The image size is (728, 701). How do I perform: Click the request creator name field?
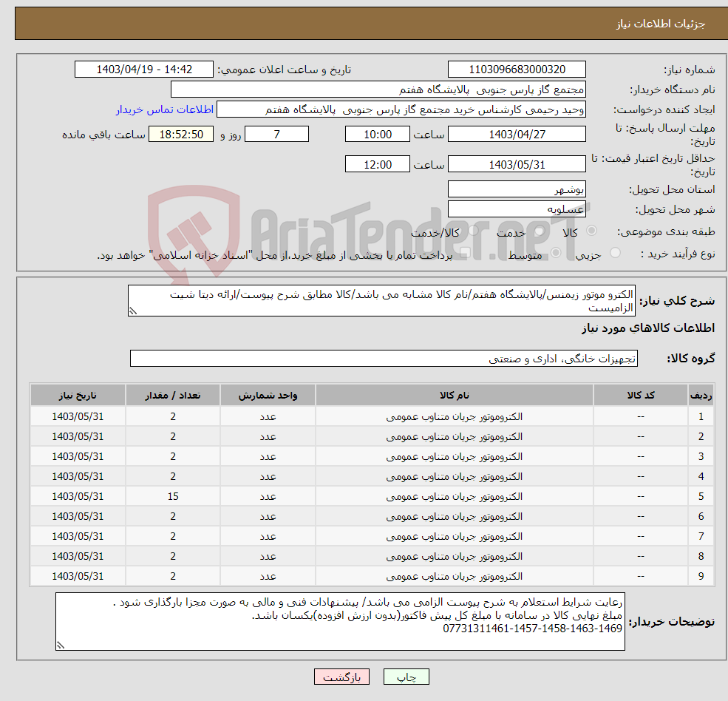coord(401,109)
